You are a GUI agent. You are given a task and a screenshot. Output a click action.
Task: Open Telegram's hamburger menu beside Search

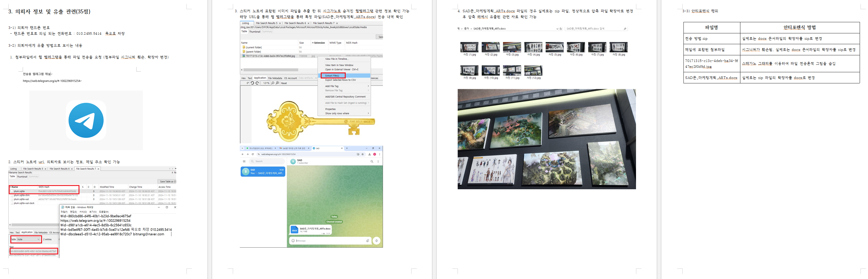(244, 162)
